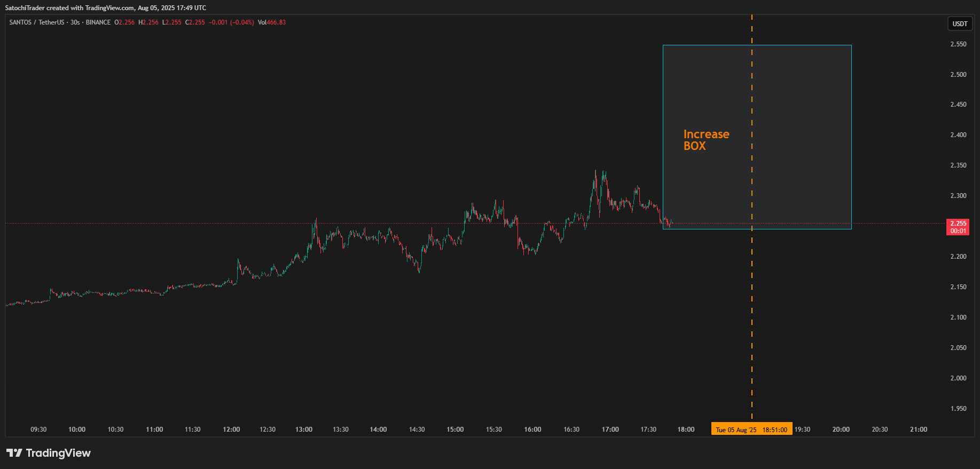Click the 18:00 time axis label
980x469 pixels.
[x=686, y=430]
